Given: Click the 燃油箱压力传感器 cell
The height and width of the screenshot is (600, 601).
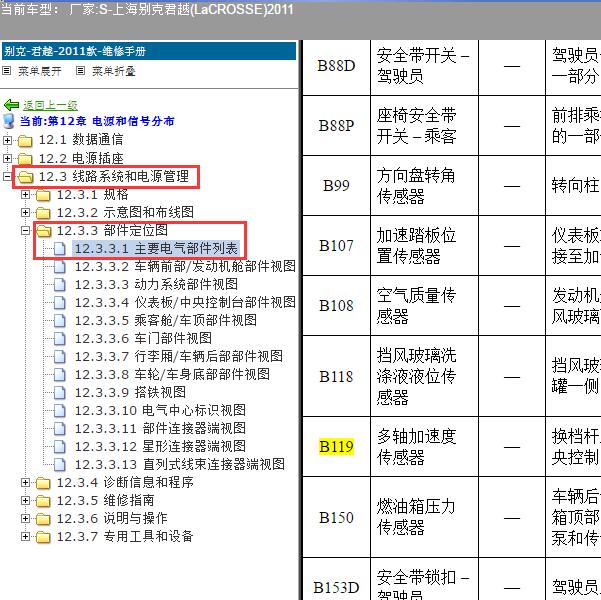Looking at the screenshot, I should 424,518.
